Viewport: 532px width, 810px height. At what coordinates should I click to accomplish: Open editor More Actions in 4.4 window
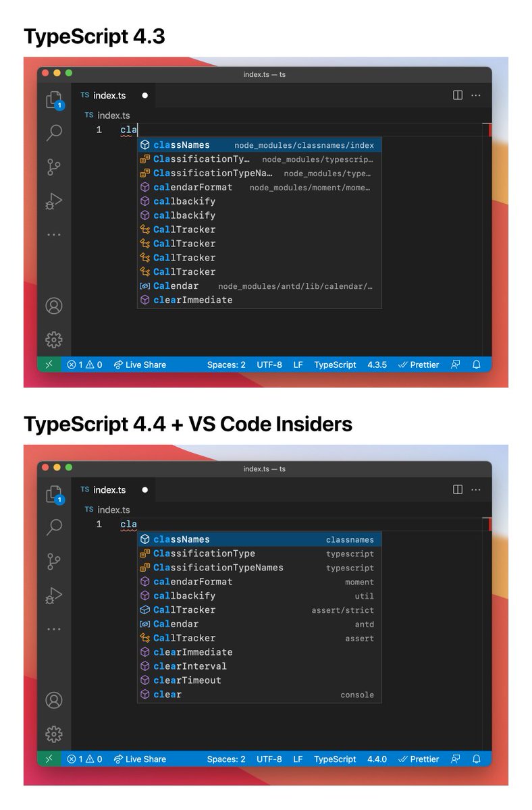[476, 489]
